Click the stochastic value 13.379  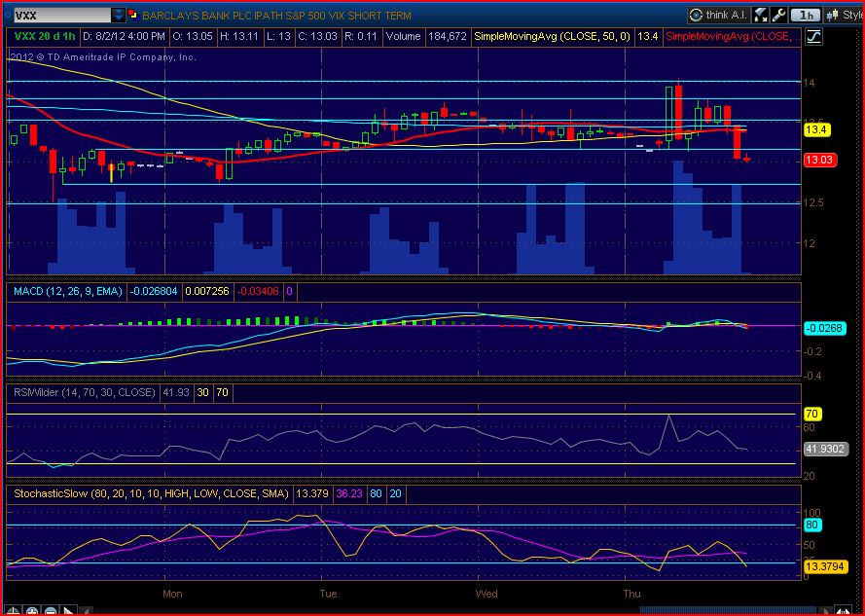pyautogui.click(x=312, y=493)
